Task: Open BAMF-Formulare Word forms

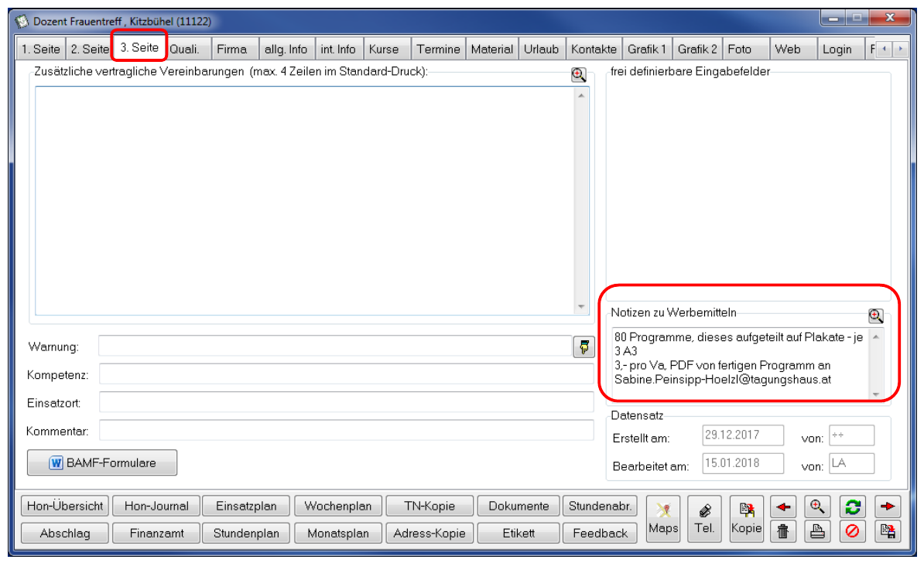Action: point(102,463)
